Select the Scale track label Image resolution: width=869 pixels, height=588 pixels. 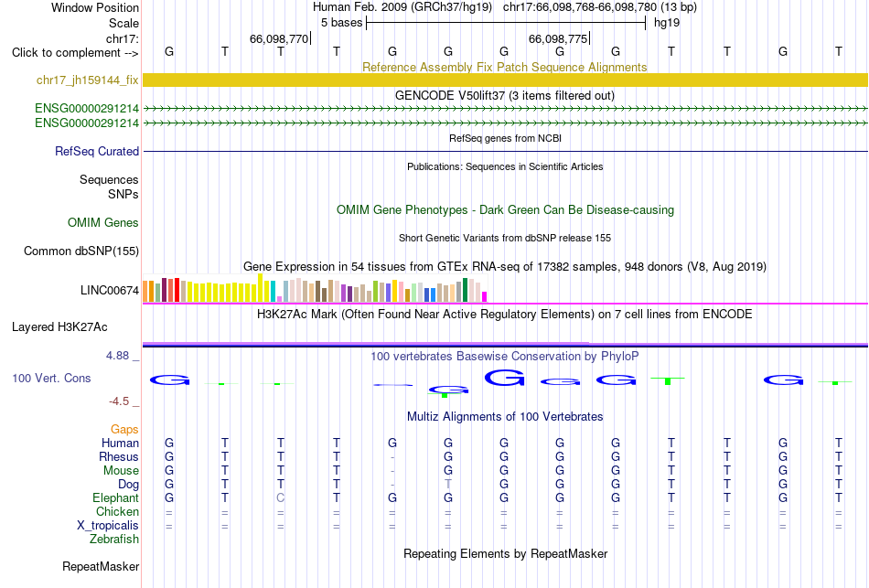(x=123, y=23)
